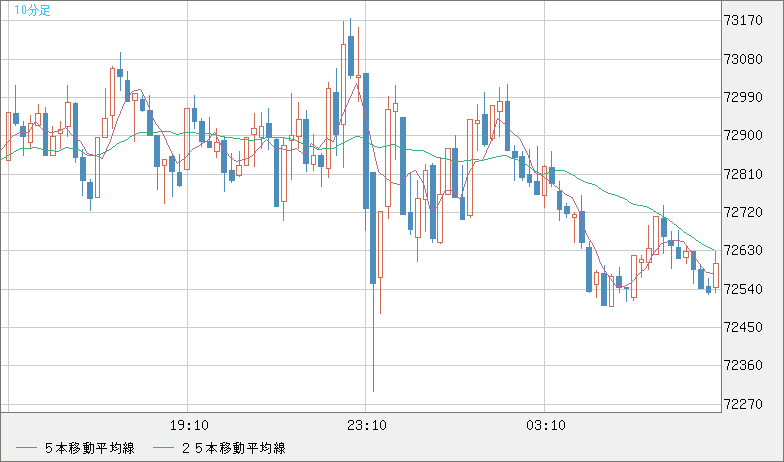Click price axis label 72990
This screenshot has width=784, height=462.
pos(744,98)
